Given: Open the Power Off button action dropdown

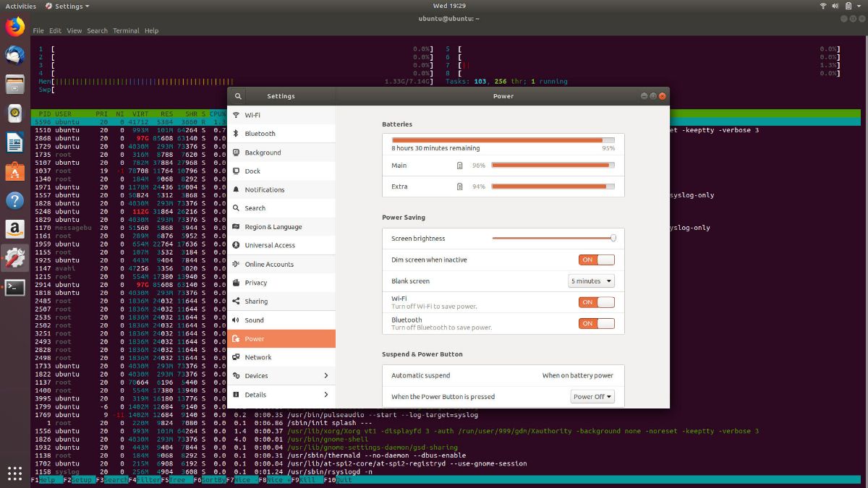Looking at the screenshot, I should pos(592,396).
